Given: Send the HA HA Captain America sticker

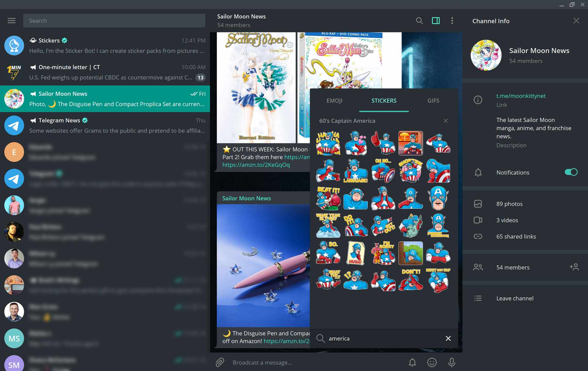Looking at the screenshot, I should pyautogui.click(x=328, y=143).
